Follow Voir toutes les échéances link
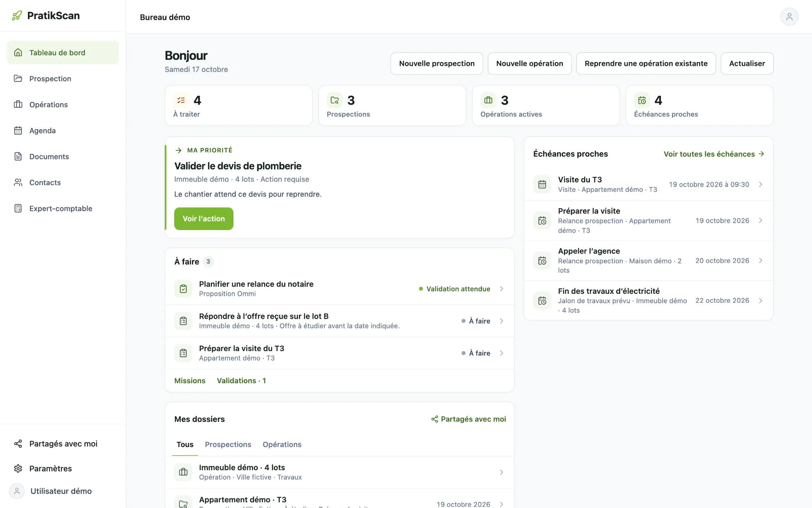This screenshot has height=508, width=812. point(714,154)
